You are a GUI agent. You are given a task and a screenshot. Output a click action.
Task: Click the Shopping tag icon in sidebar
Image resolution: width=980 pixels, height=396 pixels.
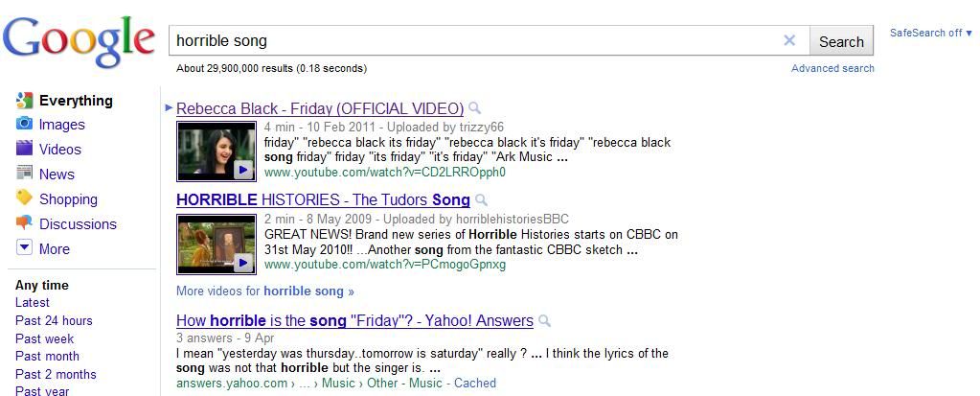24,198
